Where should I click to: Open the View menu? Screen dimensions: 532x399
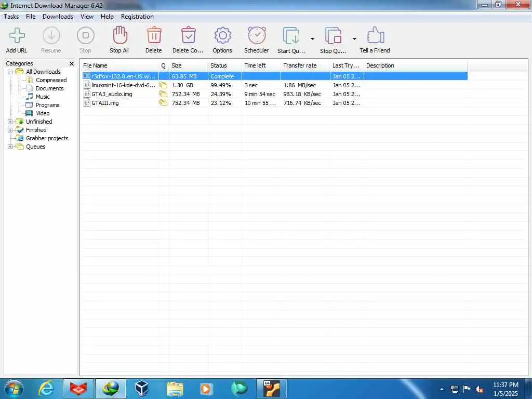(87, 17)
